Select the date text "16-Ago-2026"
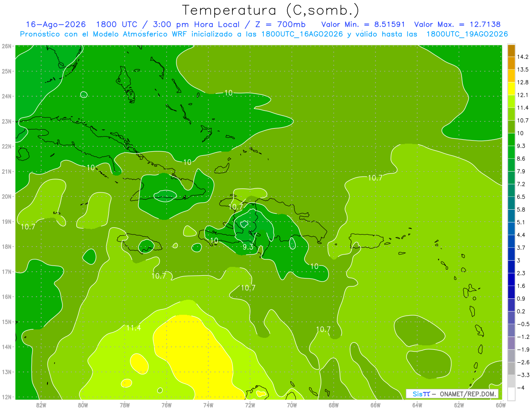 coord(55,24)
